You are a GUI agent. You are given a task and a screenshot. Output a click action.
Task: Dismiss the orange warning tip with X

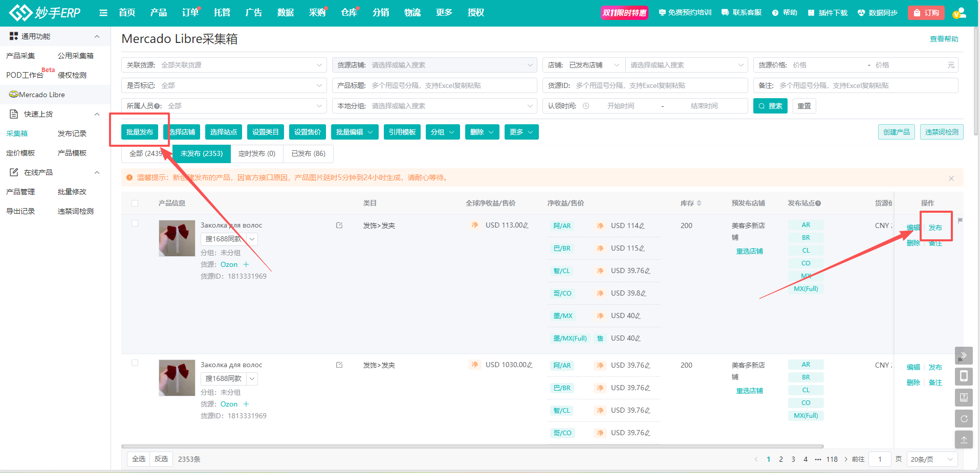(x=951, y=178)
